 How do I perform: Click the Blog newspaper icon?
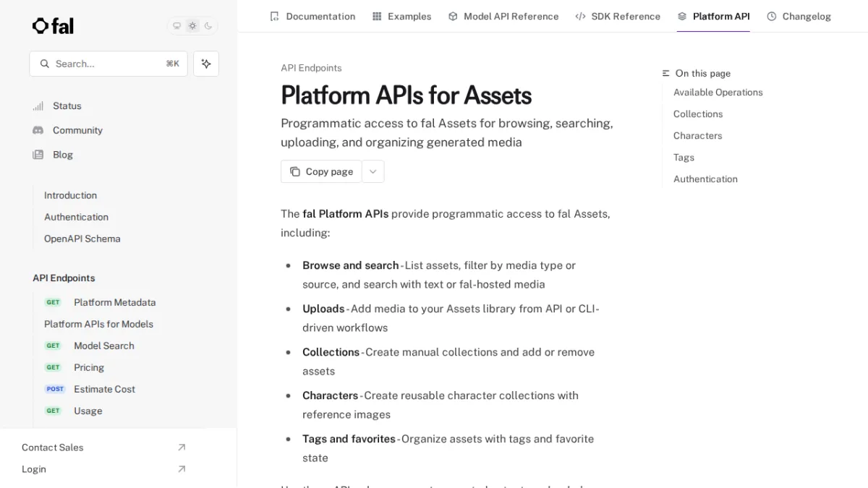click(x=38, y=155)
